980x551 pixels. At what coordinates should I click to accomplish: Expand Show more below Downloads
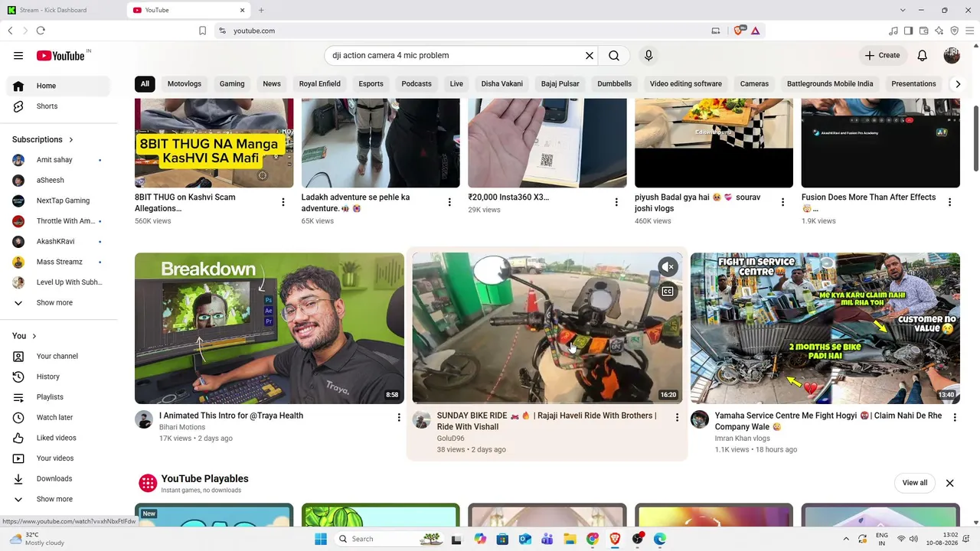click(58, 499)
